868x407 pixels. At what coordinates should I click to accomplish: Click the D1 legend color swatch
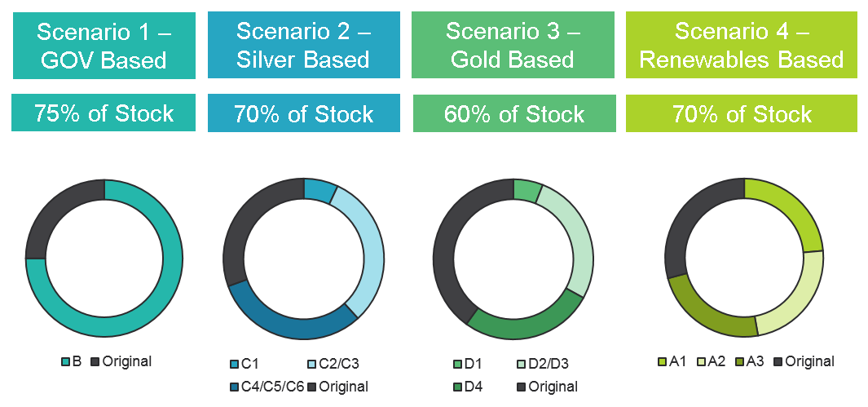click(457, 365)
